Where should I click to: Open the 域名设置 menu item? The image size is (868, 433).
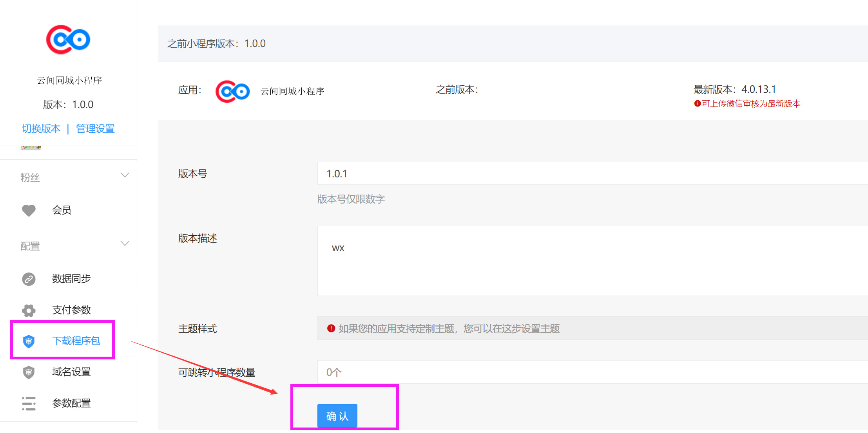pyautogui.click(x=71, y=372)
